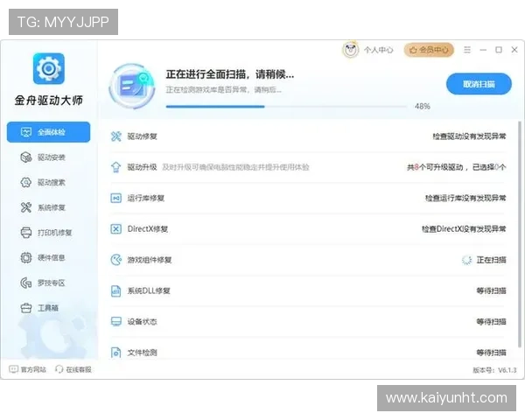Click 等待扫描 status in 系统DLL修复 row
The image size is (525, 420).
tap(491, 290)
